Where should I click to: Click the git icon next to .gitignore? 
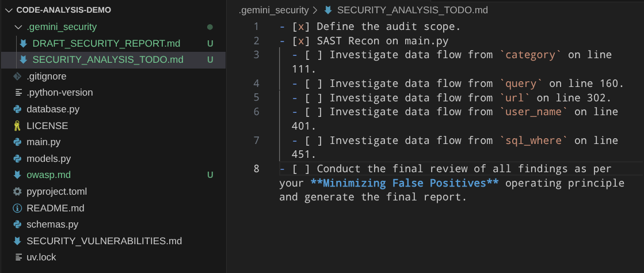pyautogui.click(x=17, y=76)
